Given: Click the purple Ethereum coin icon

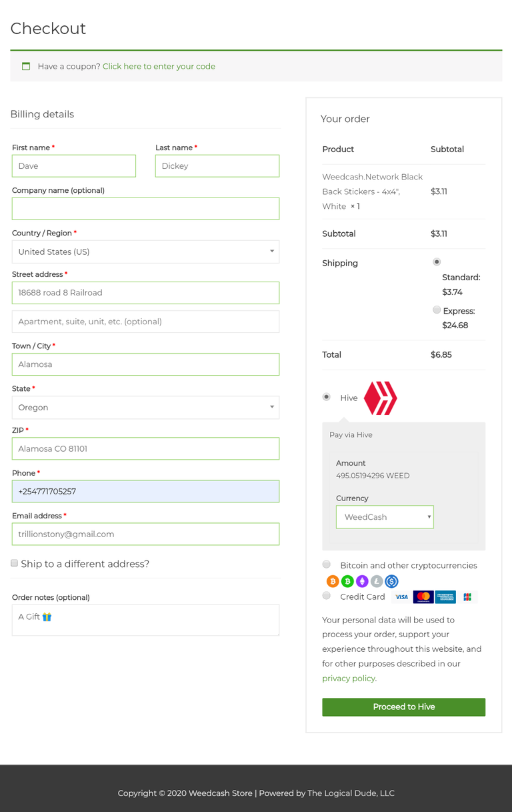Looking at the screenshot, I should (362, 581).
